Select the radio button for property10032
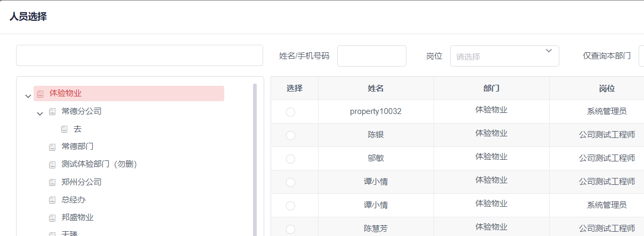This screenshot has width=644, height=236. point(290,112)
